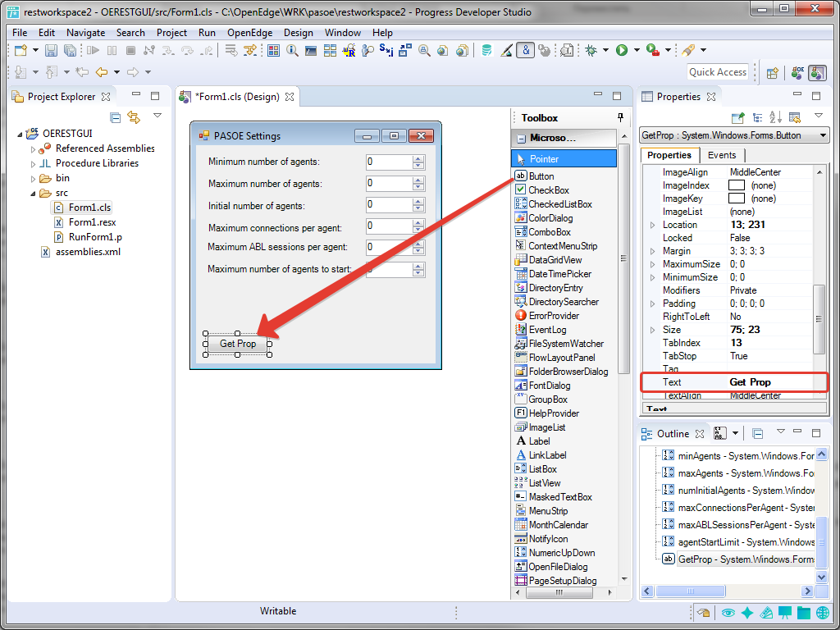This screenshot has width=840, height=630.
Task: Select the NumericUpDown control in Toolbox
Action: [x=561, y=553]
